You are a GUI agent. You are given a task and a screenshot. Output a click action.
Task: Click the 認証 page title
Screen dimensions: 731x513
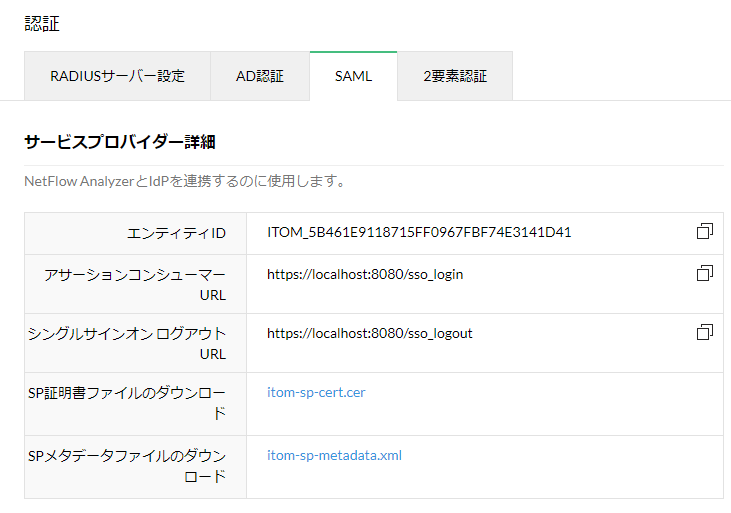coord(41,23)
